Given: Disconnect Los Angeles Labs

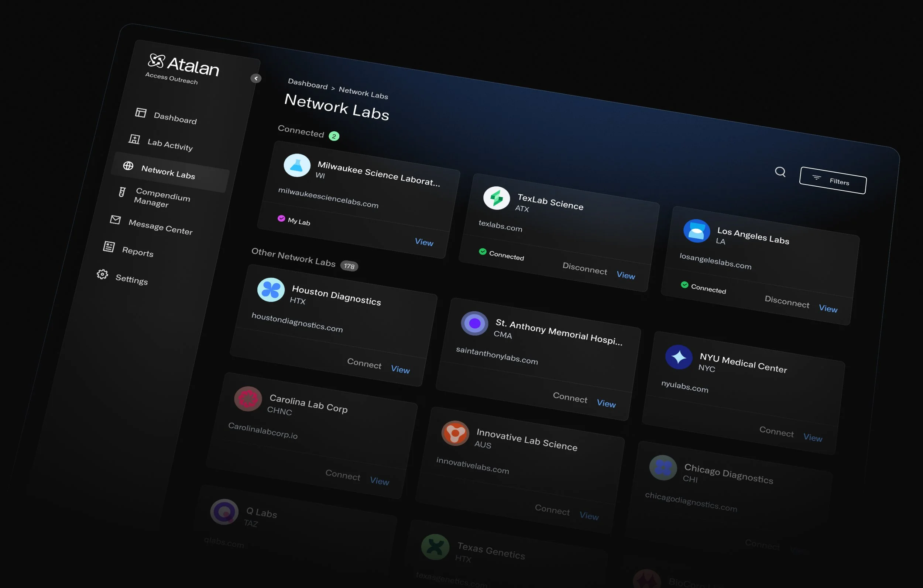Looking at the screenshot, I should (786, 301).
